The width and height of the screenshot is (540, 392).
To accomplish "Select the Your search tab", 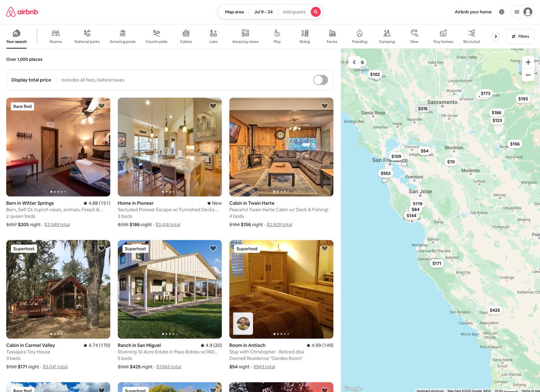I will click(17, 36).
